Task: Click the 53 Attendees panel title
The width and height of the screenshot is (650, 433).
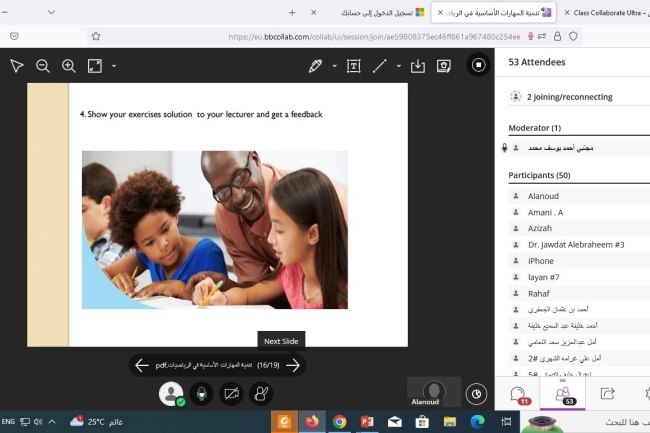Action: (x=537, y=62)
